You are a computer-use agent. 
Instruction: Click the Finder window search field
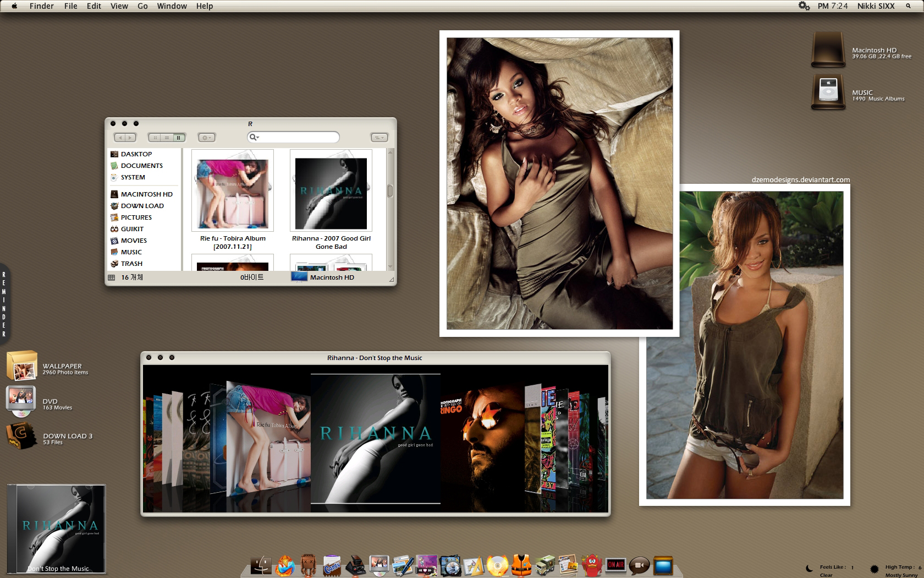(293, 137)
